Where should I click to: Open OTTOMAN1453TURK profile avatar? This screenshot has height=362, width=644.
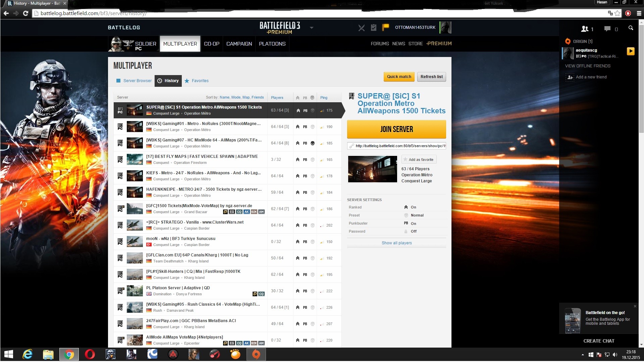pos(445,27)
